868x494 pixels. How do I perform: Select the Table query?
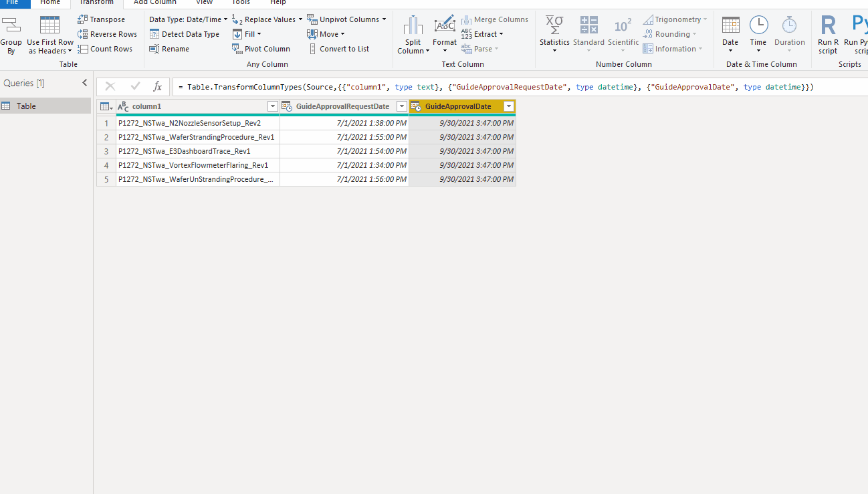pyautogui.click(x=45, y=106)
